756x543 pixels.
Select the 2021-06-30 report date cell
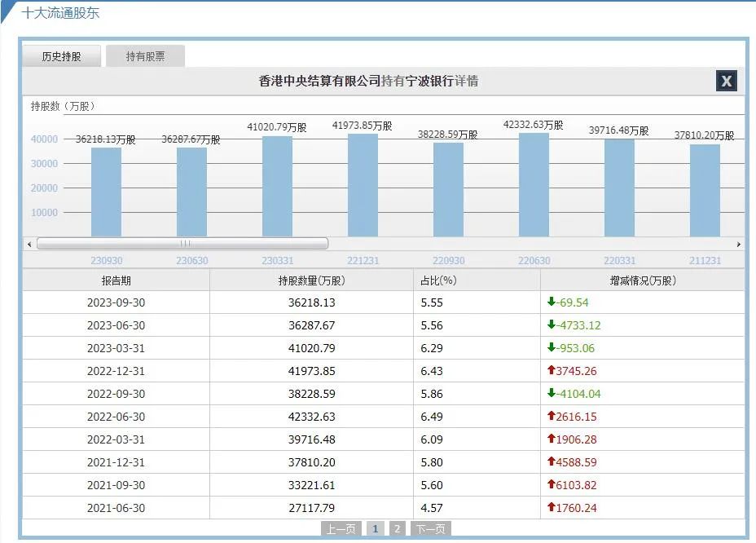click(116, 508)
